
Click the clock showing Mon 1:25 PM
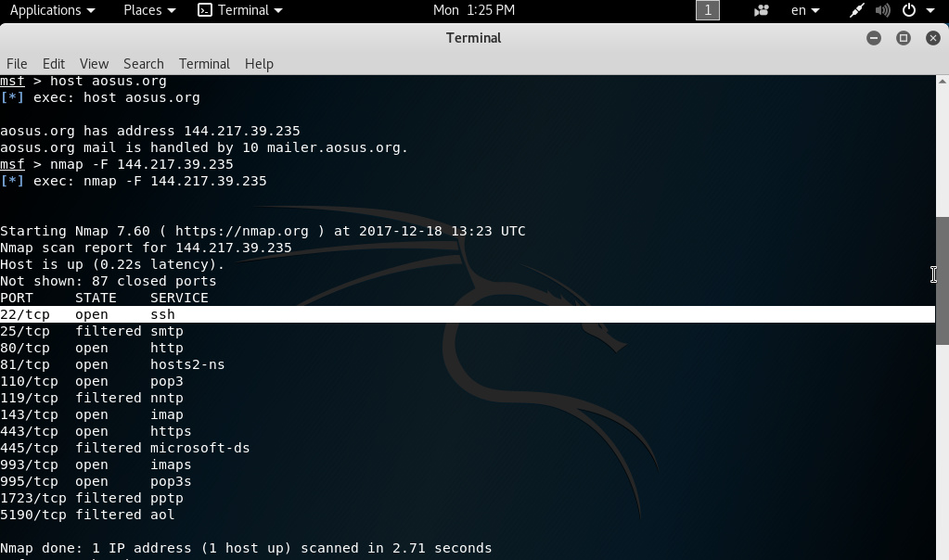pos(474,10)
